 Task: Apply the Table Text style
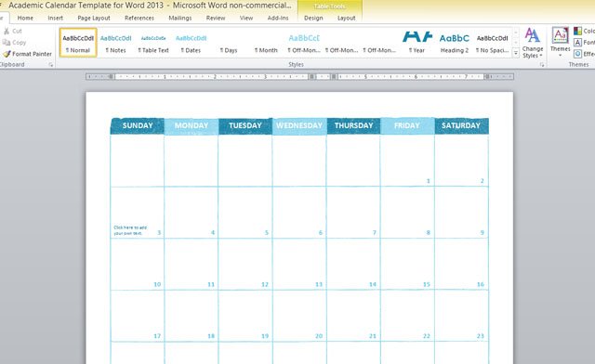pyautogui.click(x=153, y=43)
